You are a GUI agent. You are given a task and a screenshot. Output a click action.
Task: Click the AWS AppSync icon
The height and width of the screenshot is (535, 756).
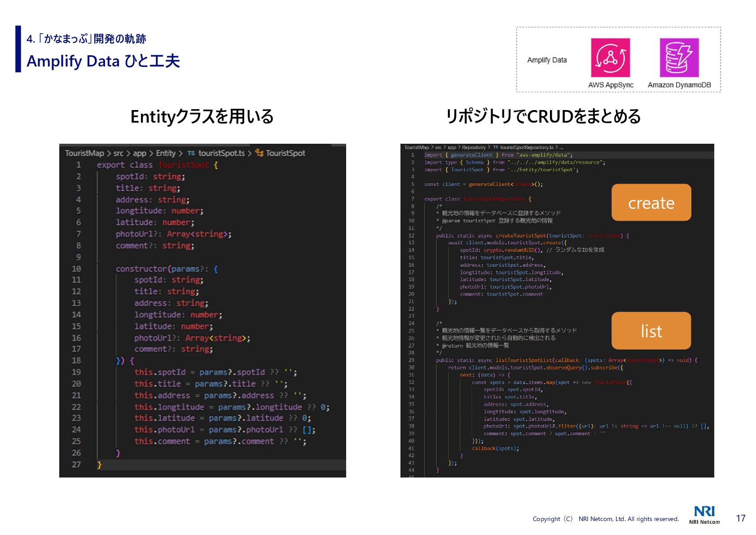pos(610,57)
